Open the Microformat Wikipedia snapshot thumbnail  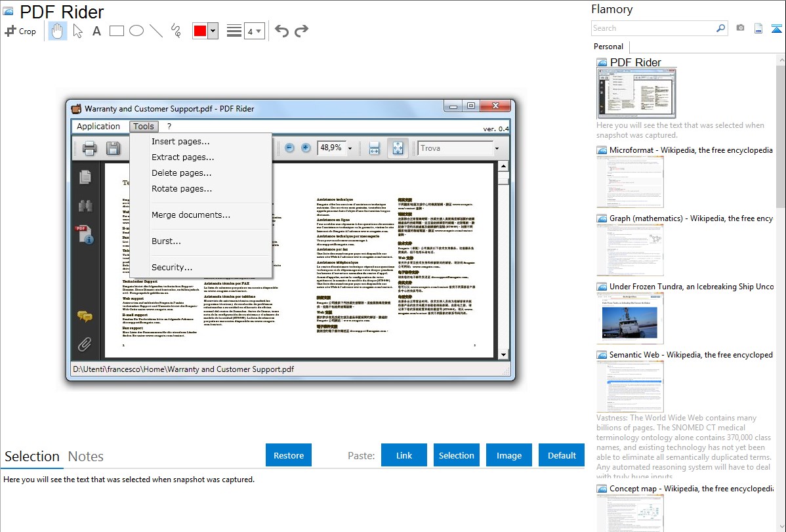(x=630, y=182)
